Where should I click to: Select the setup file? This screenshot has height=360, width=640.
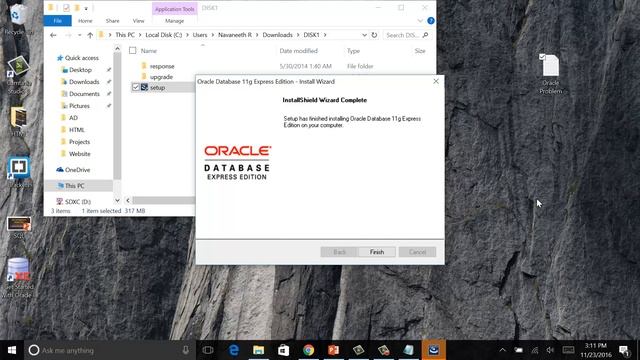(157, 87)
